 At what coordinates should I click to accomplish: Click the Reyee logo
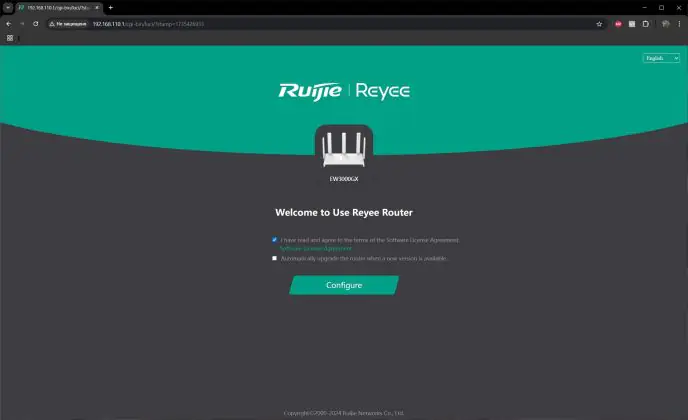(x=383, y=91)
